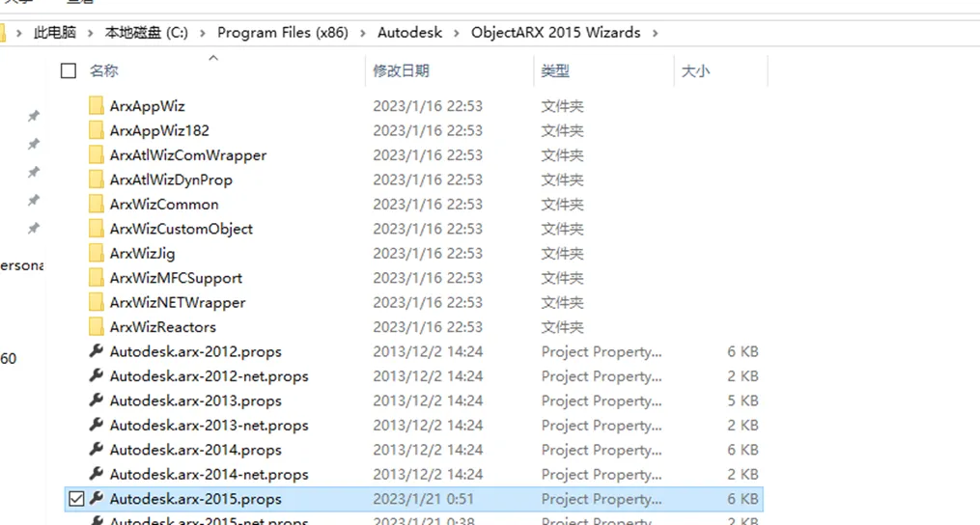
Task: Click the ArxWizReactors folder name
Action: click(162, 327)
